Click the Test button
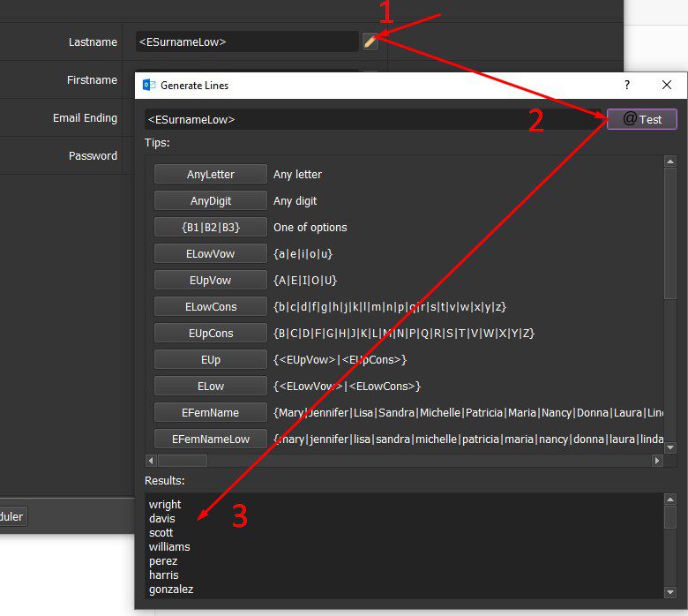Screen dimensions: 688x616 point(641,119)
